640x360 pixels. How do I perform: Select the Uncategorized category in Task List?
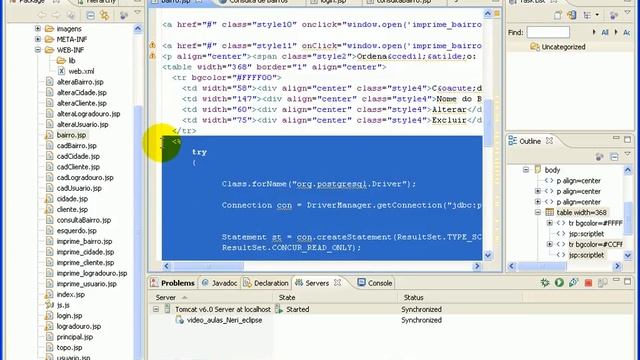pyautogui.click(x=563, y=47)
